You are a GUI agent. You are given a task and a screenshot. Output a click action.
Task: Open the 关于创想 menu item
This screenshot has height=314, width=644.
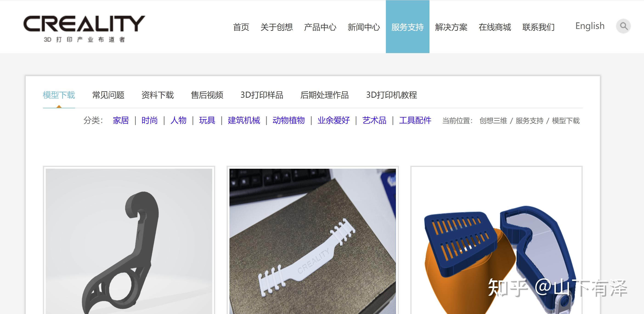click(277, 27)
